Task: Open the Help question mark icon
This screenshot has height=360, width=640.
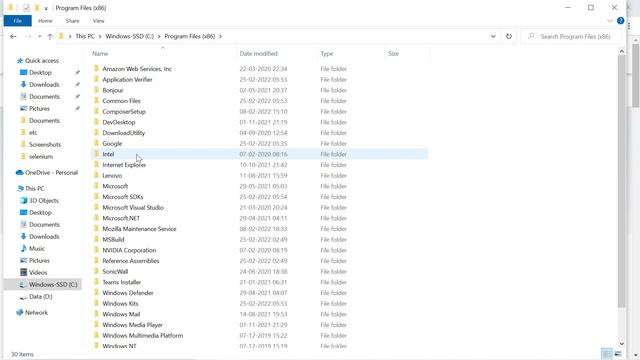Action: click(620, 20)
